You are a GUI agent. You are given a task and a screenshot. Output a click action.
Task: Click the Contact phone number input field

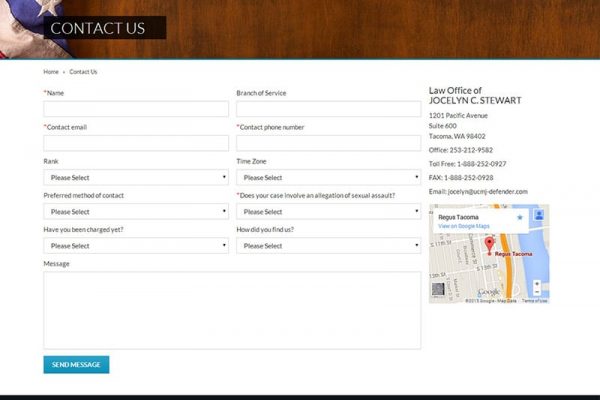pyautogui.click(x=329, y=143)
